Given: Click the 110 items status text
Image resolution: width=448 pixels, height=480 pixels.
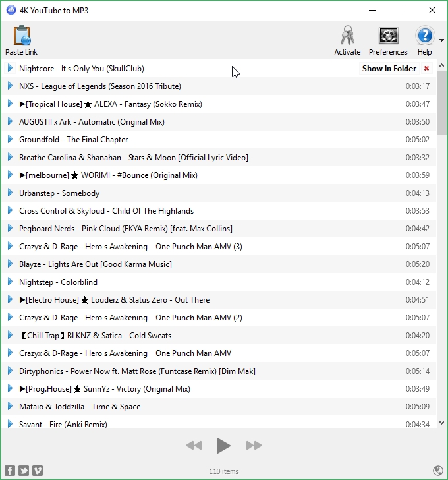Looking at the screenshot, I should pyautogui.click(x=224, y=471).
